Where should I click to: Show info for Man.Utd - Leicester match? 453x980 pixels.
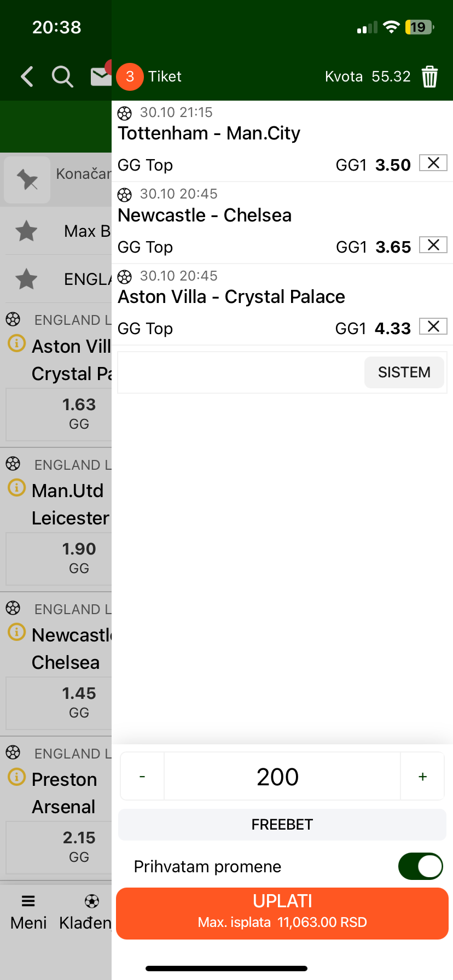tap(16, 487)
